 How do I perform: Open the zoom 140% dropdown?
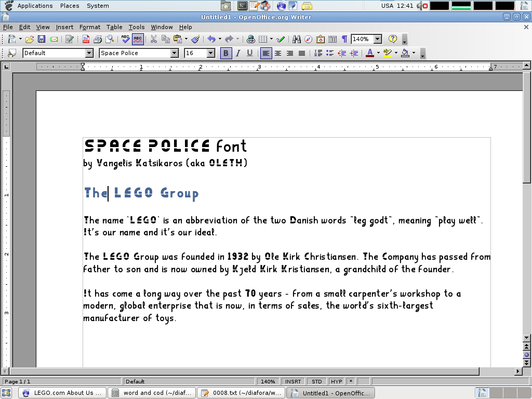point(378,39)
